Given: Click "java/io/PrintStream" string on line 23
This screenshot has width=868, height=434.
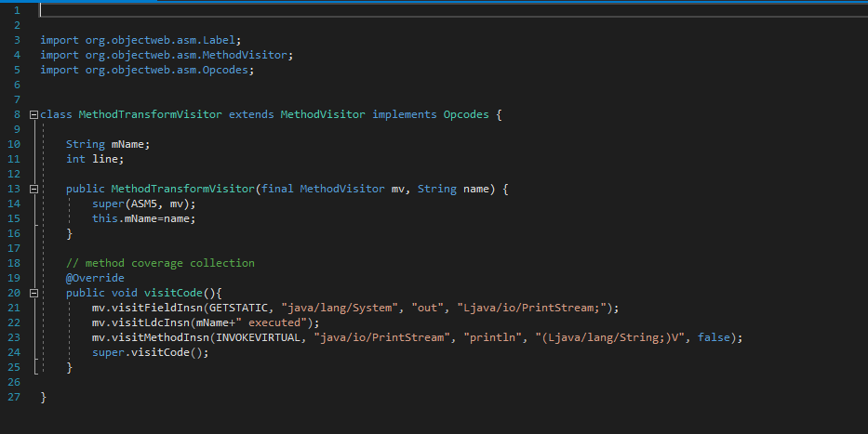Looking at the screenshot, I should click(382, 337).
